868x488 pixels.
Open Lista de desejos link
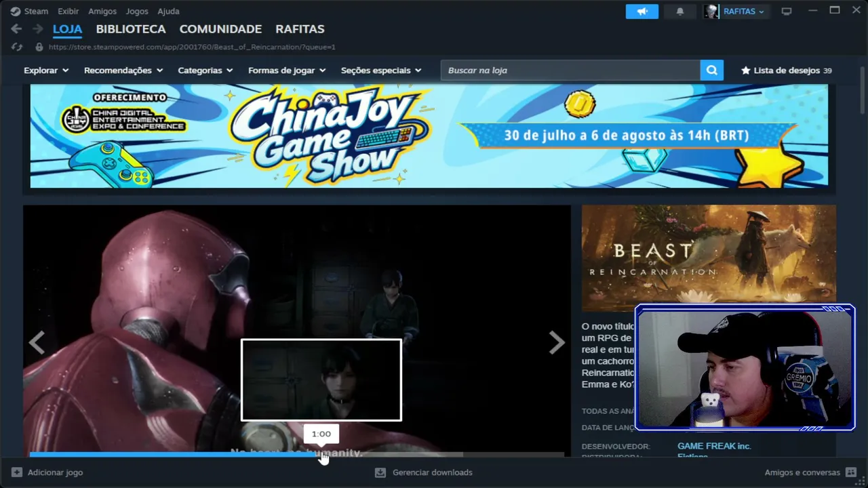[x=787, y=70]
